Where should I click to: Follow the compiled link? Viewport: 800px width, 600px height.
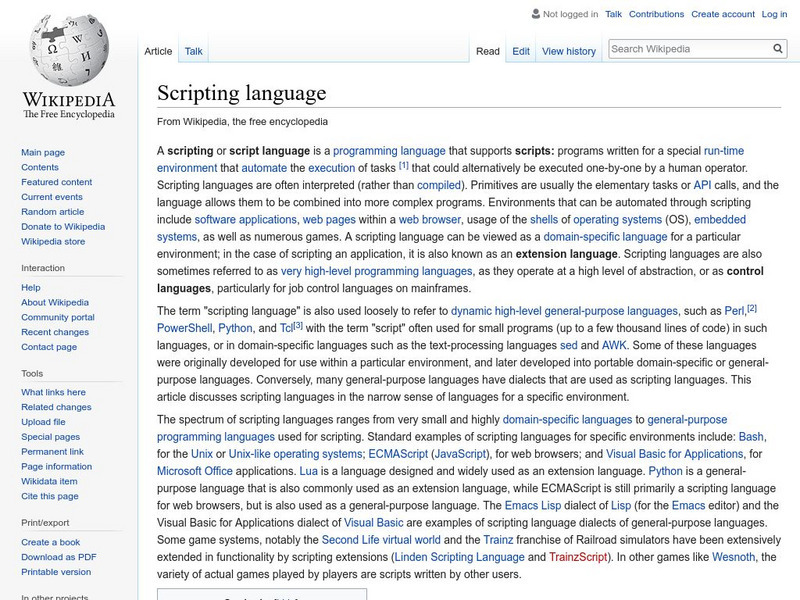point(439,185)
